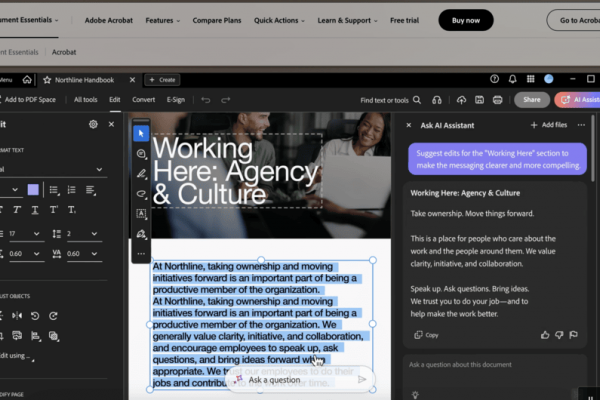Show more quick toolbar options
The width and height of the screenshot is (600, 400).
141,253
